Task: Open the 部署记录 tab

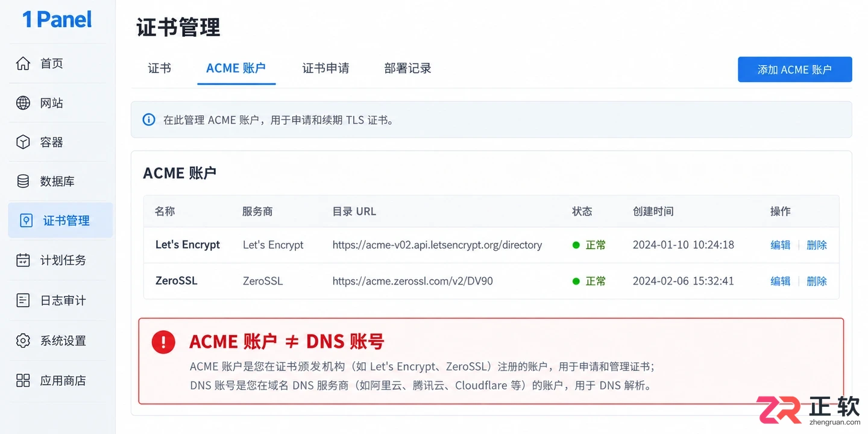Action: tap(408, 68)
